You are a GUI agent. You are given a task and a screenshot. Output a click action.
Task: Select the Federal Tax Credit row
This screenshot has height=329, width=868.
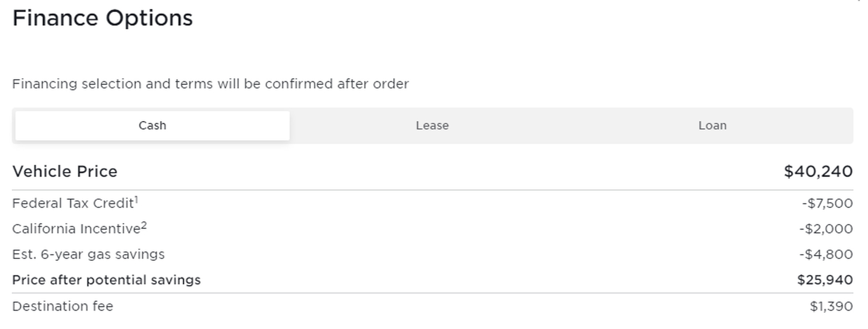pyautogui.click(x=74, y=203)
